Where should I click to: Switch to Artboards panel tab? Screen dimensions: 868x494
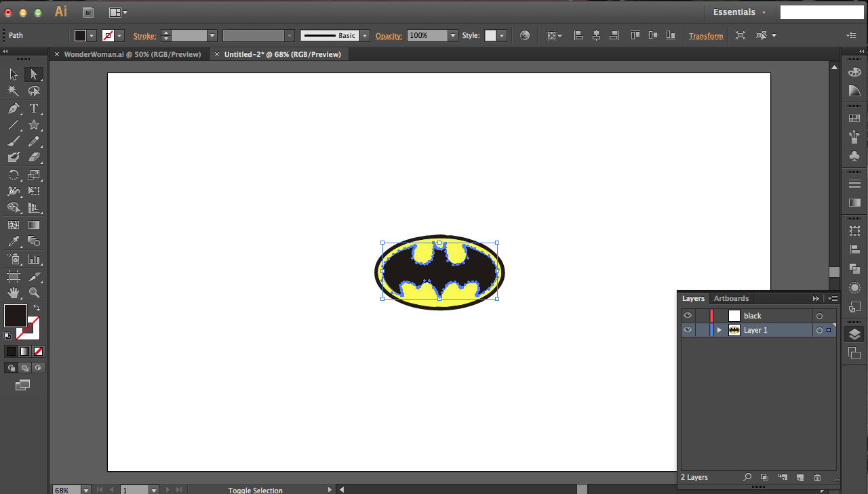[x=731, y=298]
